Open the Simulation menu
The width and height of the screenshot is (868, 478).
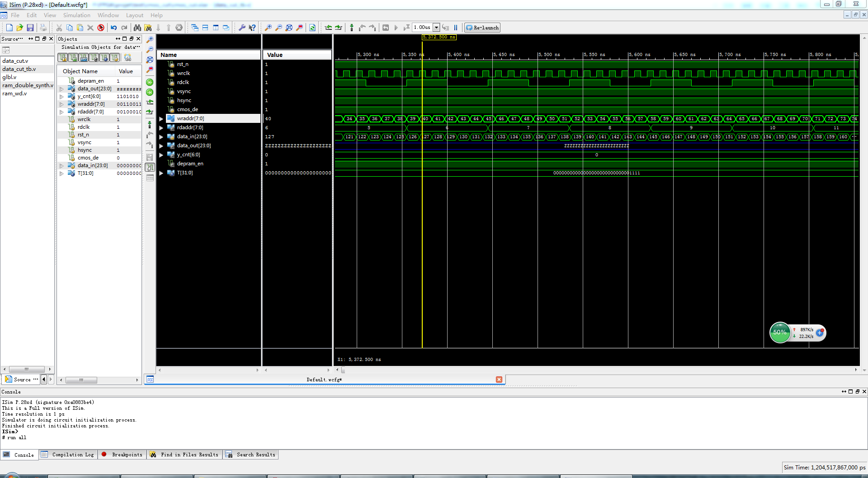click(x=76, y=15)
